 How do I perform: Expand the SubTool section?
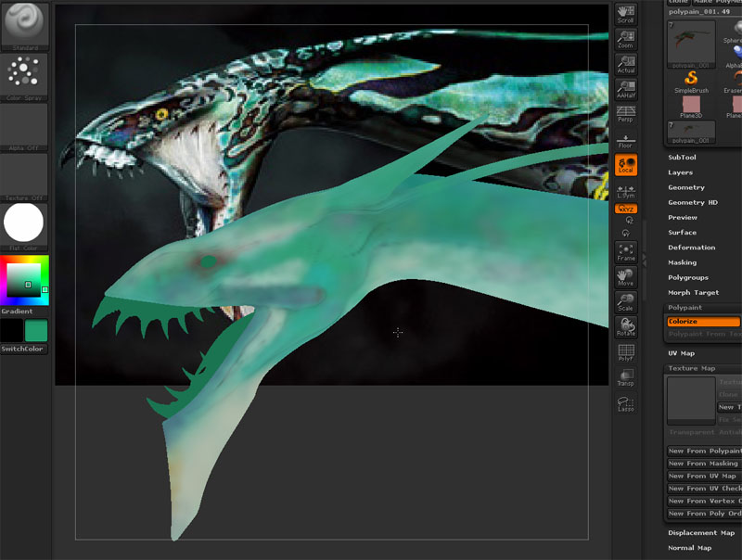point(682,158)
